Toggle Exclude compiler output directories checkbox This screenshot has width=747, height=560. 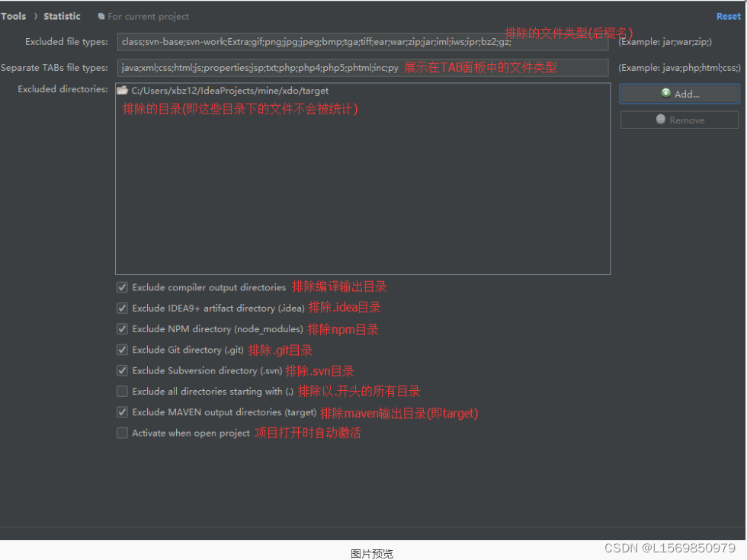123,287
